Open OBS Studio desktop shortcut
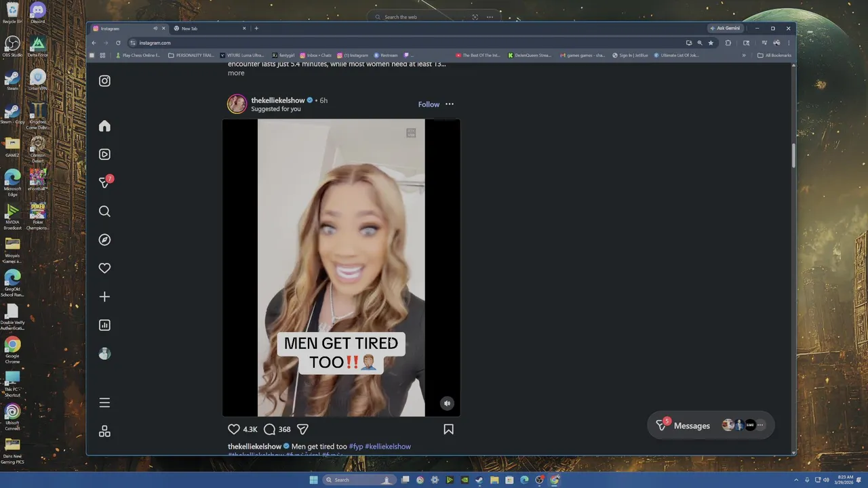Viewport: 868px width, 488px height. coord(12,46)
